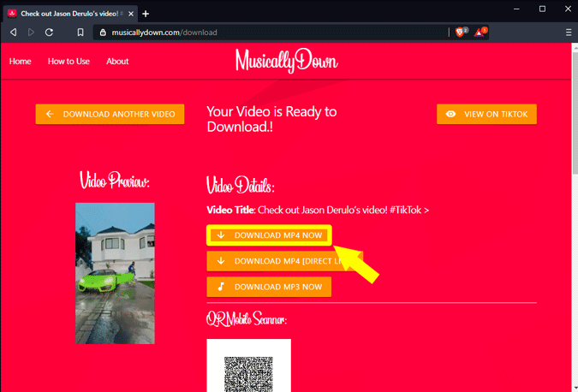Close the Jason Derulo video tab
The image size is (578, 392).
click(131, 14)
